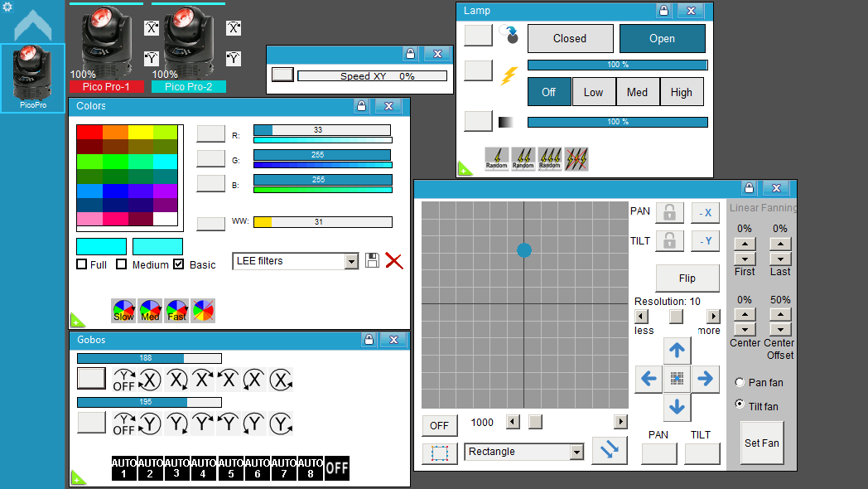868x489 pixels.
Task: Move position left with arrow
Action: (649, 379)
